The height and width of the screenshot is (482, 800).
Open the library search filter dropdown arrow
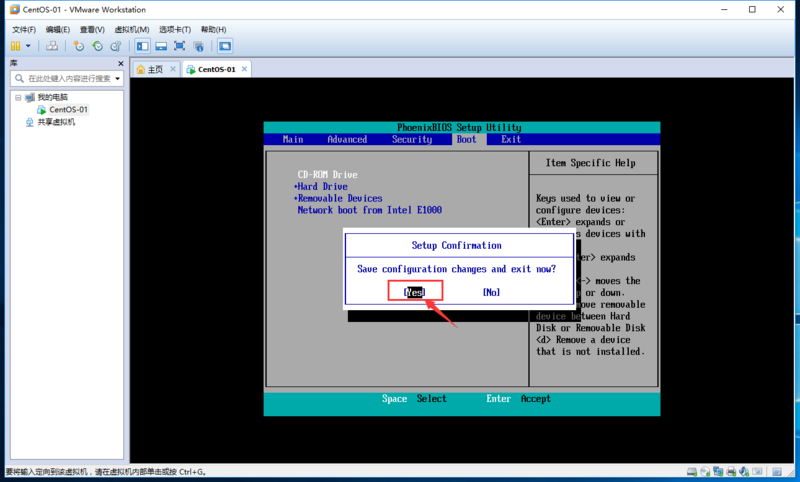pos(118,79)
